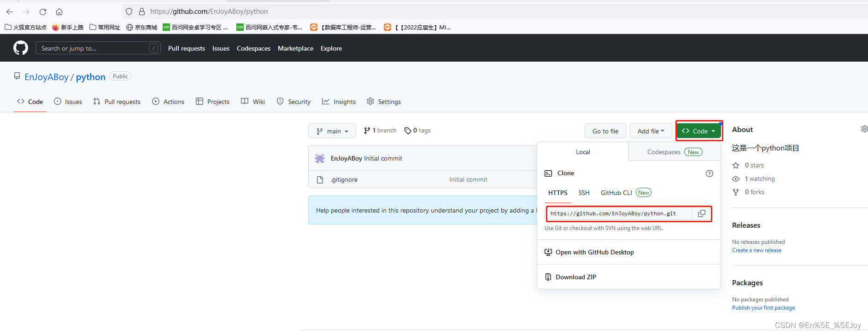This screenshot has height=334, width=868.
Task: Click the tag icon beside 0 tags
Action: (x=408, y=131)
